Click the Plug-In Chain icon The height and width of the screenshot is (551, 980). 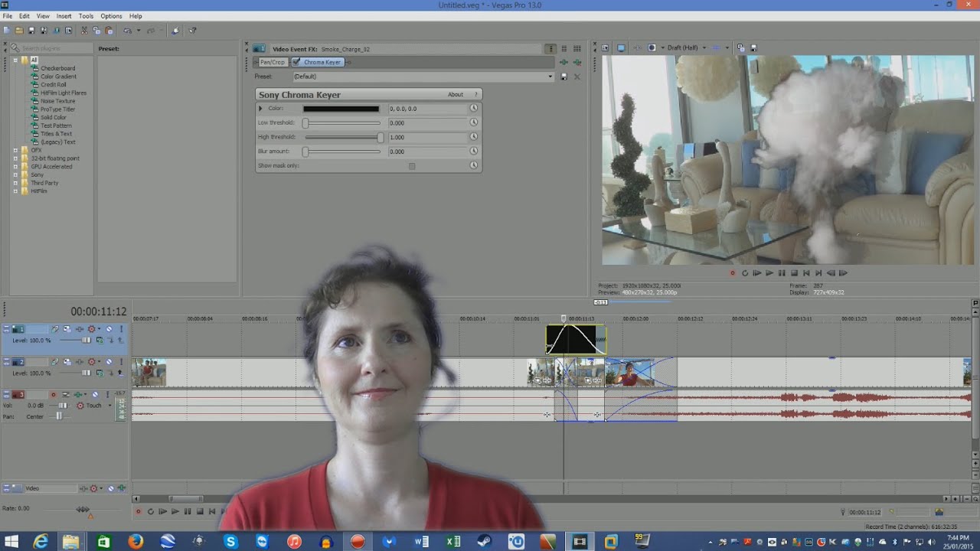pyautogui.click(x=564, y=62)
